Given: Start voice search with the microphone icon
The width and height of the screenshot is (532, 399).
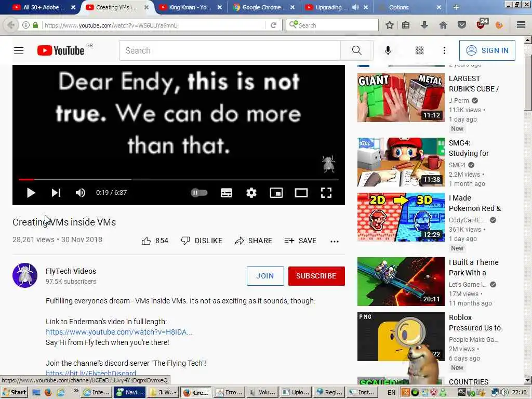Looking at the screenshot, I should 388,50.
